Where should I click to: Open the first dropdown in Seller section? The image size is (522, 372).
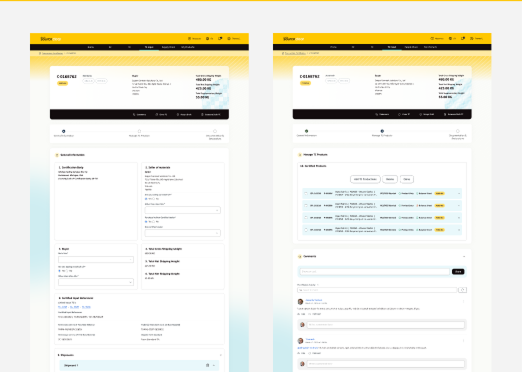tap(182, 210)
